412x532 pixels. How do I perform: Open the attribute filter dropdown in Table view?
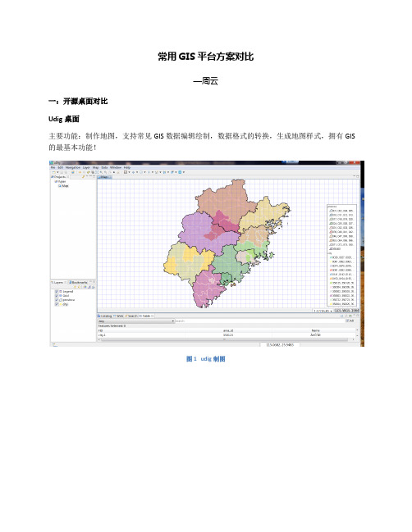[136, 321]
